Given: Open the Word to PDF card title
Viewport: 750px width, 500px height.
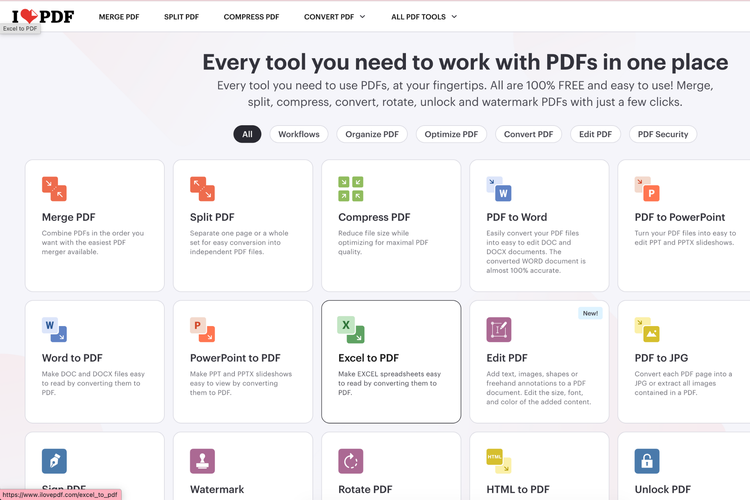Looking at the screenshot, I should (x=72, y=358).
